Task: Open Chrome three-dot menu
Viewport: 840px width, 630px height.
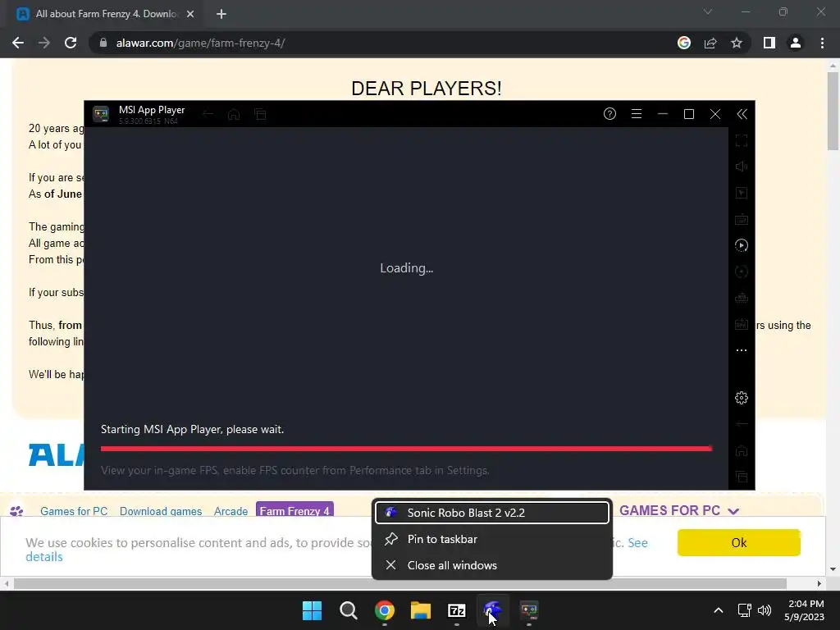Action: [822, 43]
